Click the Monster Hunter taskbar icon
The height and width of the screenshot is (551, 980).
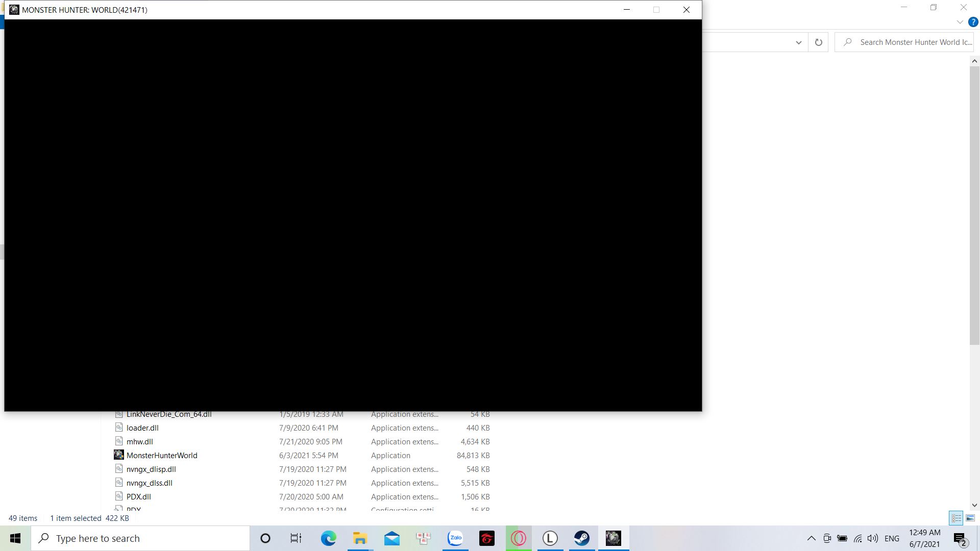click(613, 538)
